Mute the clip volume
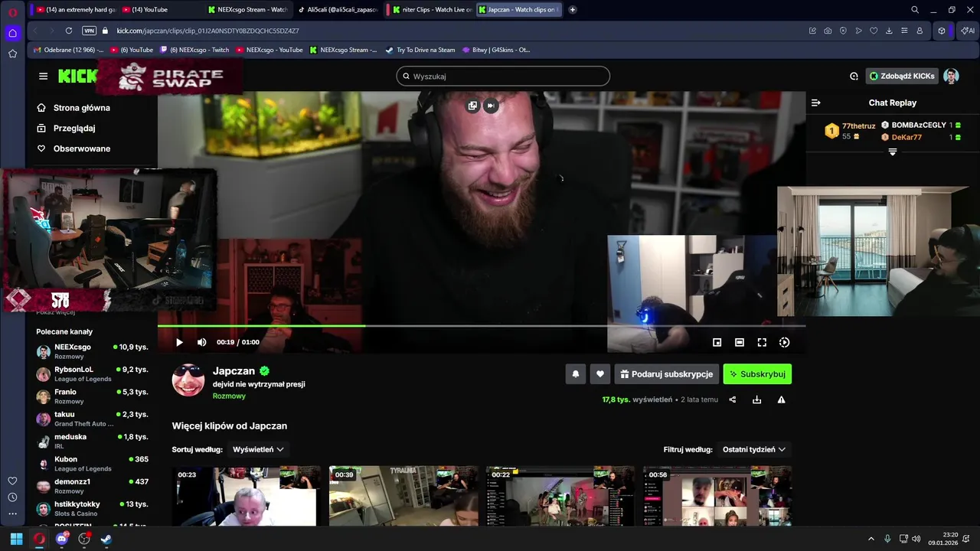The height and width of the screenshot is (551, 980). pyautogui.click(x=201, y=342)
